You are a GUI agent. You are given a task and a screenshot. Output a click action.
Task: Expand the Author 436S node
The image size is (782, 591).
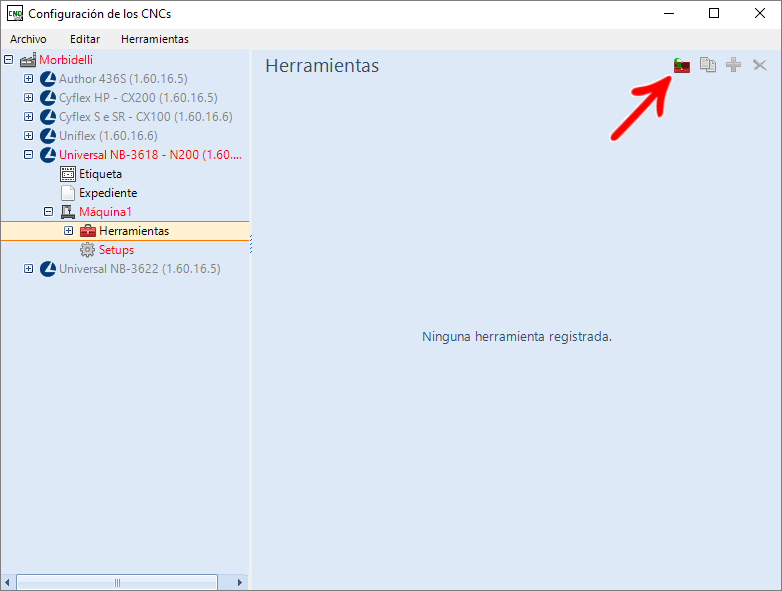(28, 78)
